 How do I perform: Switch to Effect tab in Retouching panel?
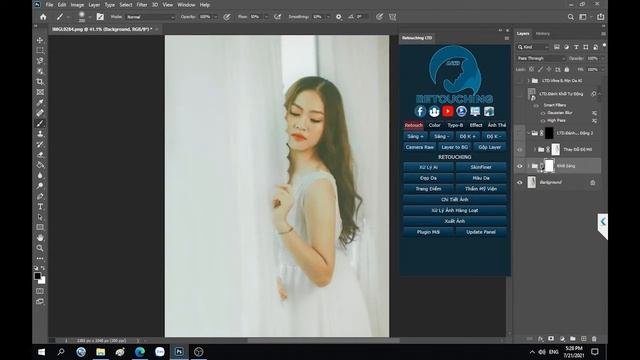(476, 125)
